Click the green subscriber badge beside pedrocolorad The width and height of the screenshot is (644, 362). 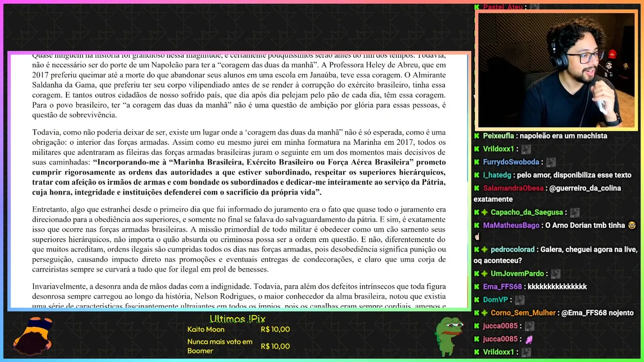(485, 250)
